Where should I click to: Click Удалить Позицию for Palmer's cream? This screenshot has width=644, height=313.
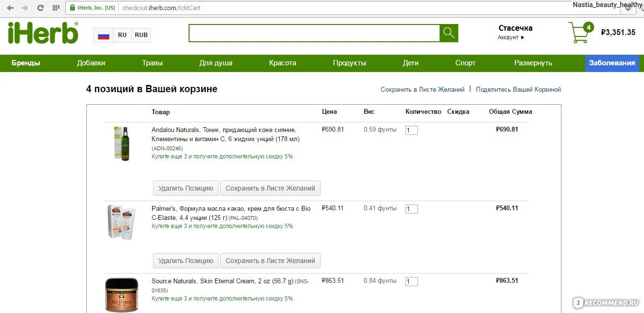186,261
